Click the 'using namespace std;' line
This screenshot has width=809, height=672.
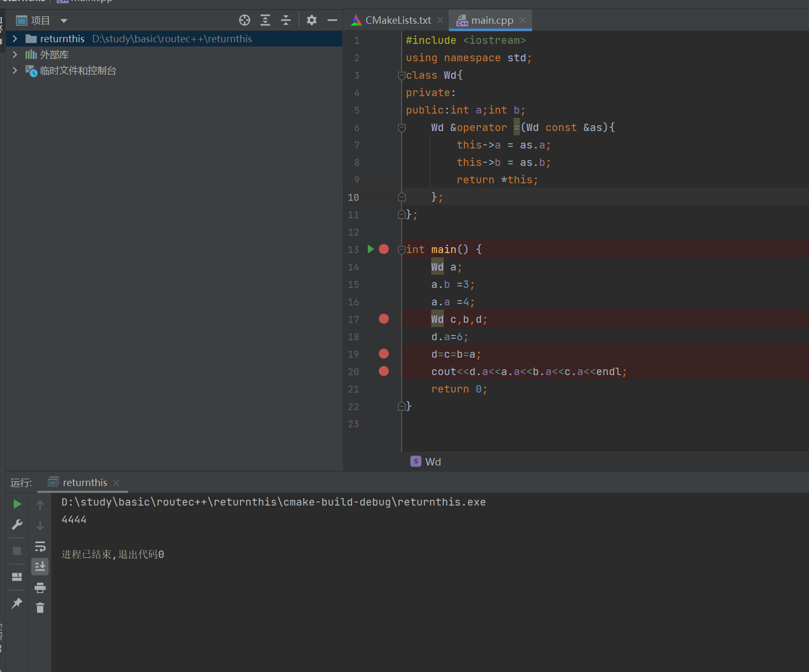(469, 58)
